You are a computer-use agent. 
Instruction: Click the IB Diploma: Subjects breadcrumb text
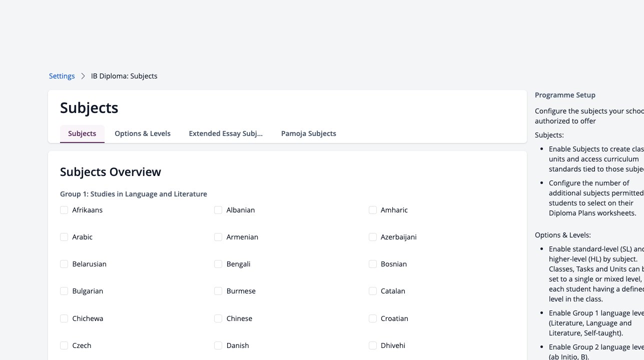click(x=124, y=76)
